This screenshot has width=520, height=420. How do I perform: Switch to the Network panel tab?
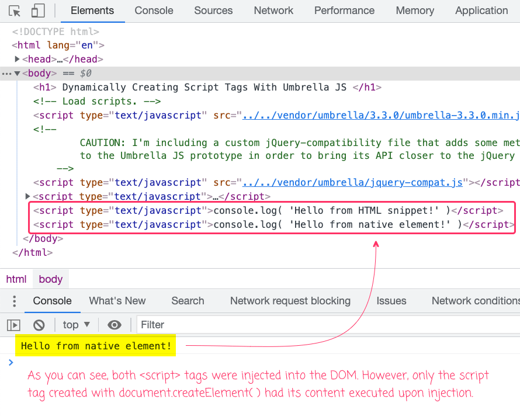point(273,11)
